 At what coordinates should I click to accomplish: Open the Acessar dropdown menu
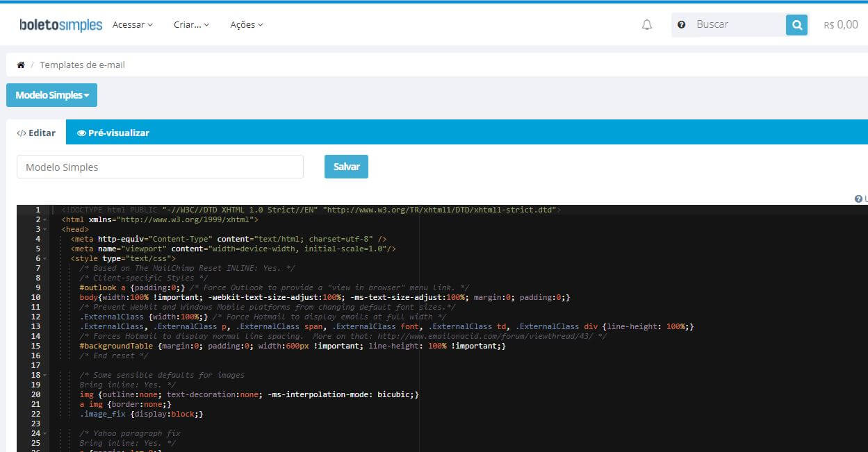pyautogui.click(x=132, y=24)
